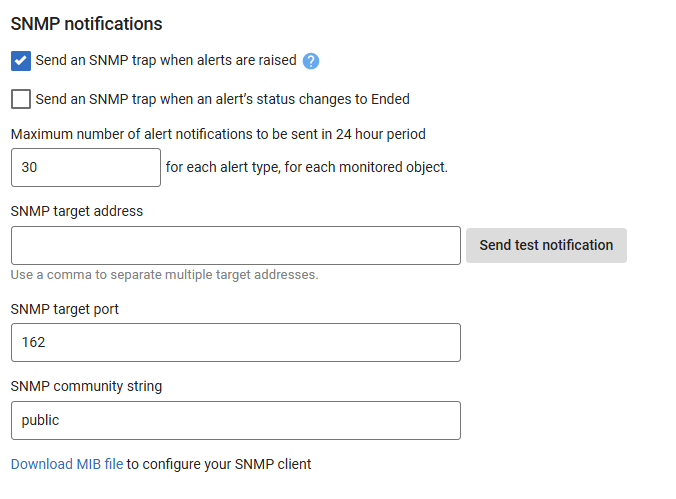Click the 'SNMP community string' field label
This screenshot has height=499, width=676.
(86, 386)
